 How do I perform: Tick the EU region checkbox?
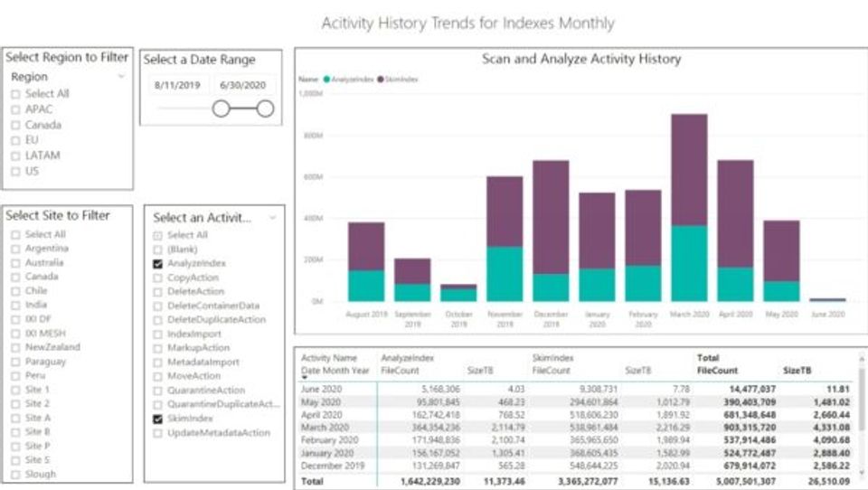pos(15,141)
